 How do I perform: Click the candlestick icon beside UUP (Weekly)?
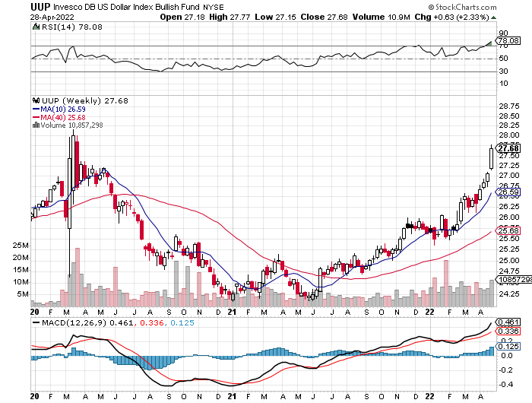(36, 100)
